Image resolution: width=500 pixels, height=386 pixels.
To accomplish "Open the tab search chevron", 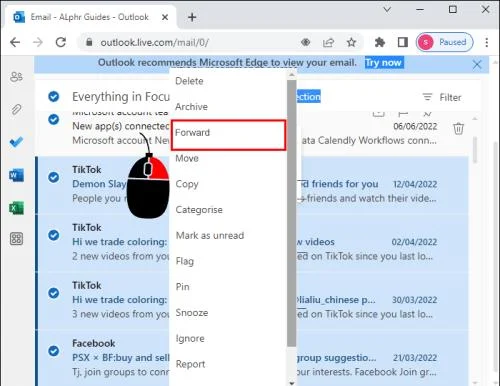I will click(x=387, y=10).
